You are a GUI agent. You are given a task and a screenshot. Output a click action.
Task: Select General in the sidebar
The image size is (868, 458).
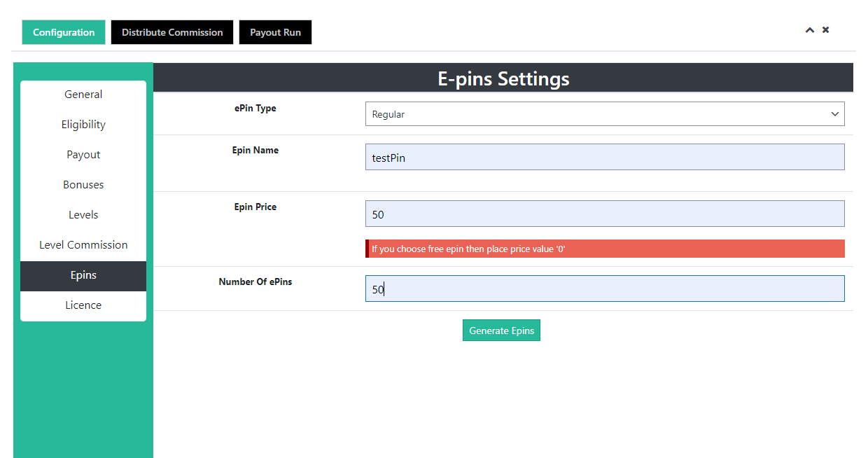tap(83, 95)
